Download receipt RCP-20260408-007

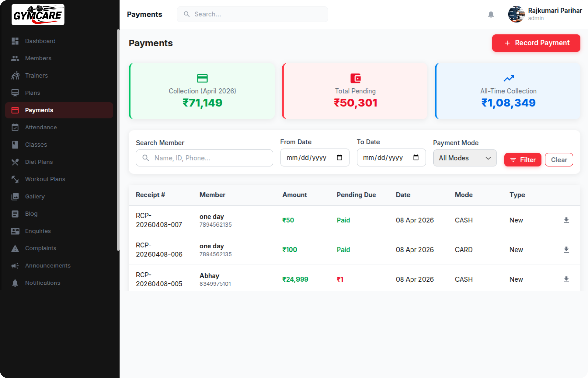(x=566, y=220)
